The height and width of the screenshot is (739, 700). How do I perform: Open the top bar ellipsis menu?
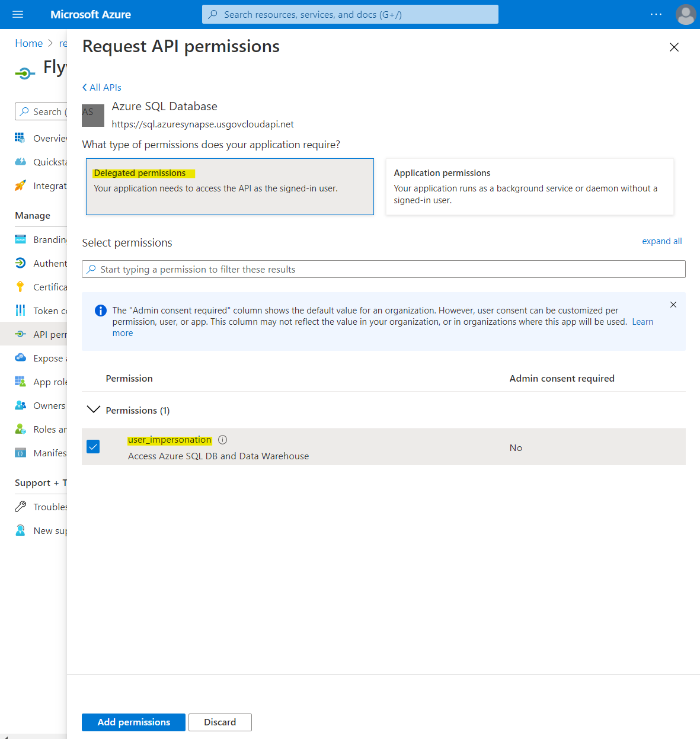(656, 14)
